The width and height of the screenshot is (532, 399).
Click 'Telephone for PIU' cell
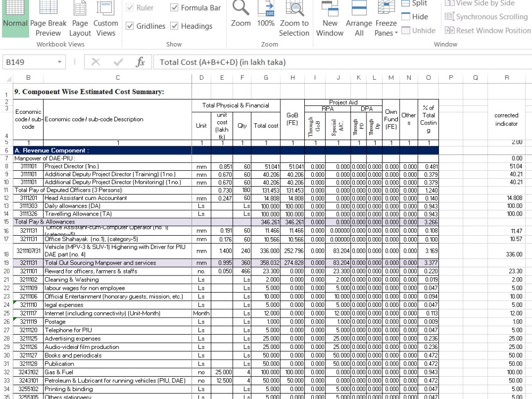(x=118, y=330)
